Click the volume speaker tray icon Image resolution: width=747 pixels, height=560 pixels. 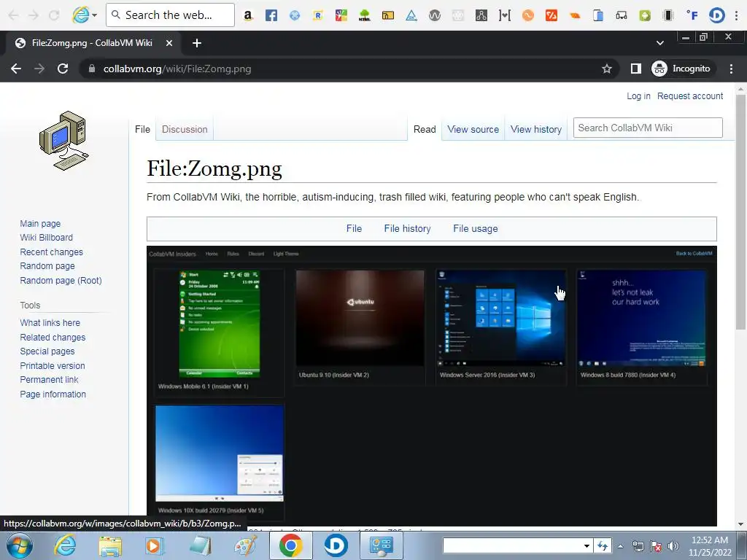(x=673, y=546)
